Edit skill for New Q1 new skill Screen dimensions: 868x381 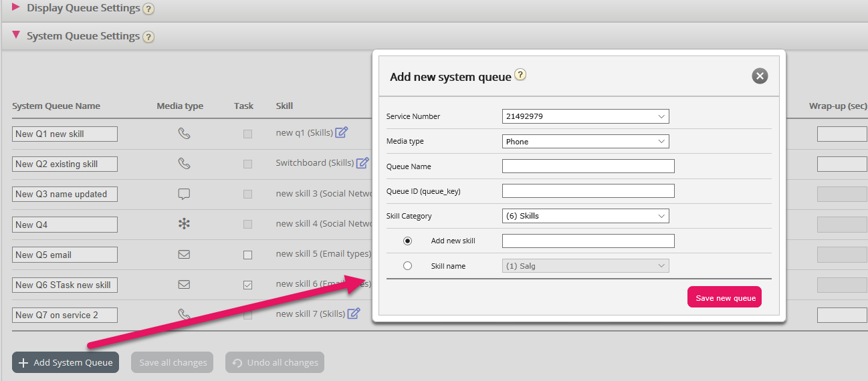coord(342,132)
